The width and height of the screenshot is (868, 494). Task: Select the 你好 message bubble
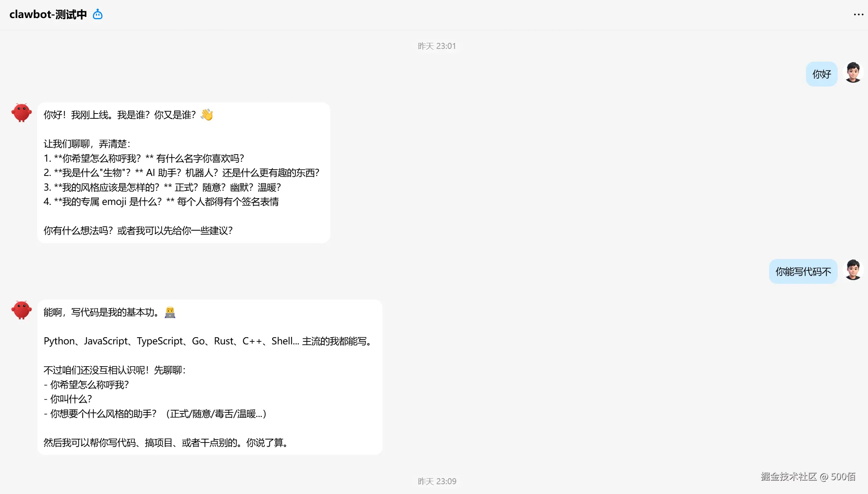point(821,74)
